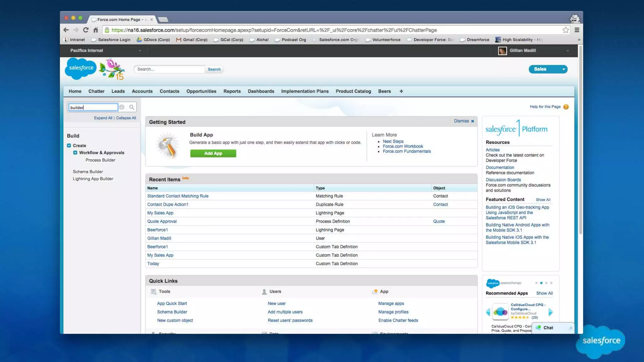The image size is (644, 362).
Task: Go to next recommended app arrow
Action: tap(550, 312)
